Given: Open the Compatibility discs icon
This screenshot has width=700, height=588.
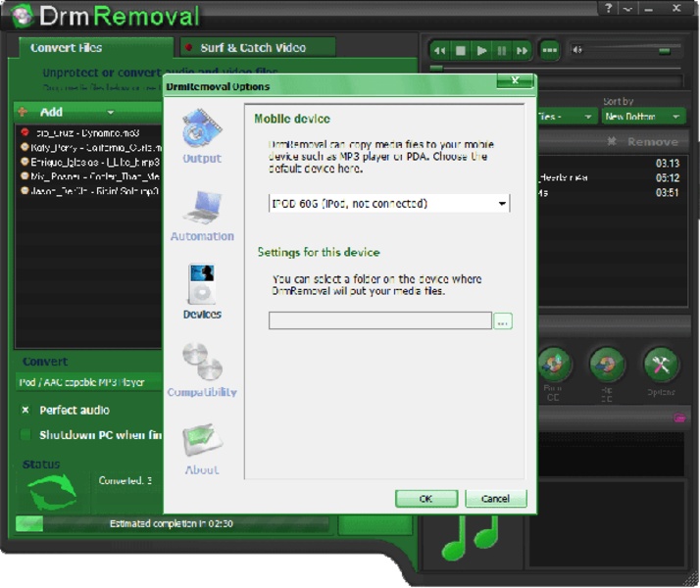Looking at the screenshot, I should 202,363.
